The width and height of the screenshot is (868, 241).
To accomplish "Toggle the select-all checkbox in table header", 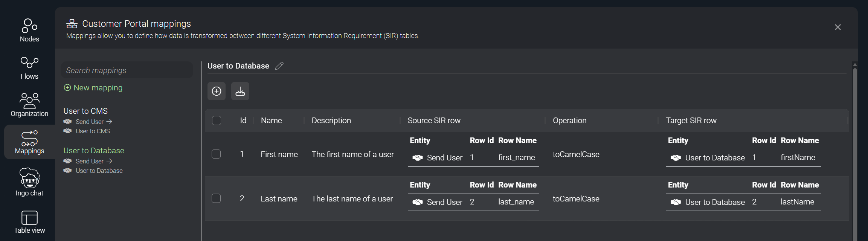I will 217,120.
